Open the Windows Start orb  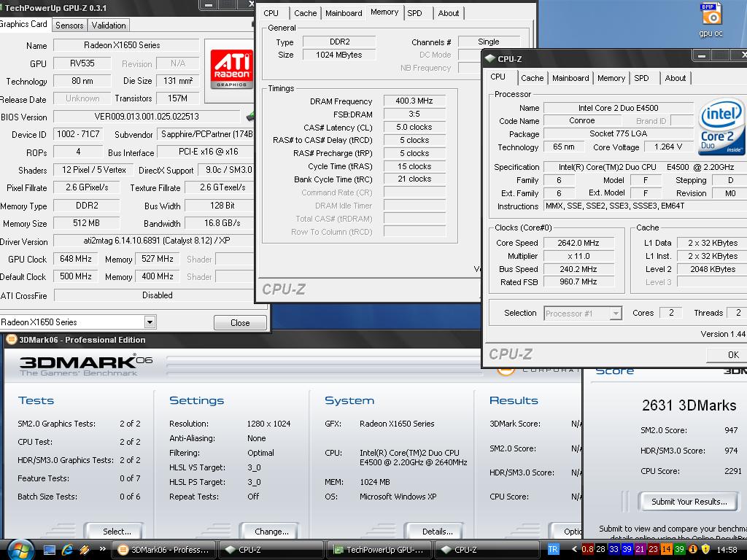pos(20,550)
